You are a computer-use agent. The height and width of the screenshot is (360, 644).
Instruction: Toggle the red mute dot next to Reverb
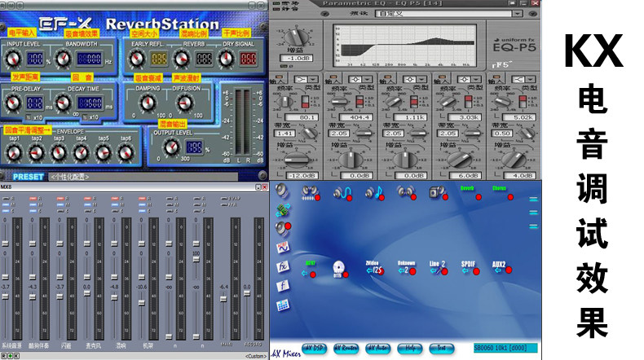point(479,197)
